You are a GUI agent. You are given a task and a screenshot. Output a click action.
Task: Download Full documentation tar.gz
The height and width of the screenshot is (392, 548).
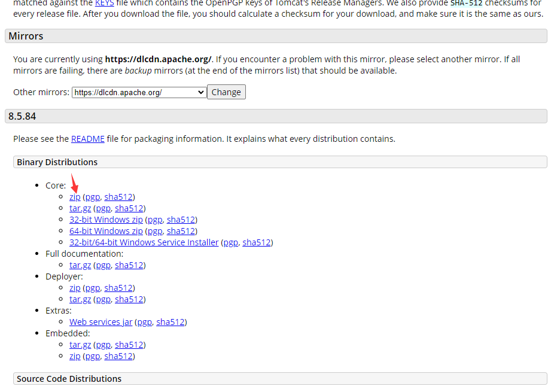pos(80,265)
